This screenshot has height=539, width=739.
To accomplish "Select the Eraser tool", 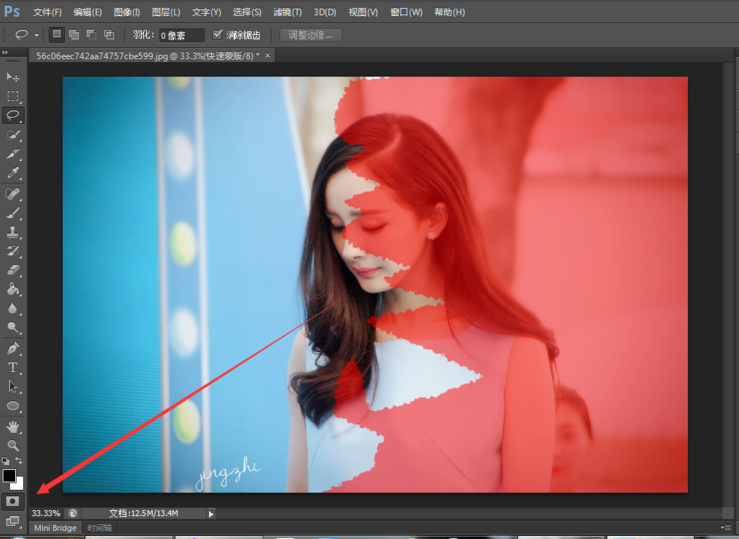I will point(13,270).
